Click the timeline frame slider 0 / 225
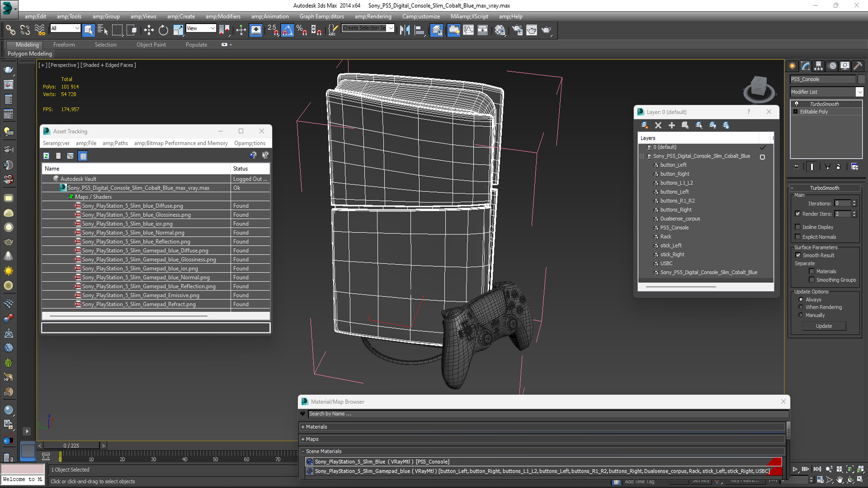868x488 pixels. [x=71, y=446]
